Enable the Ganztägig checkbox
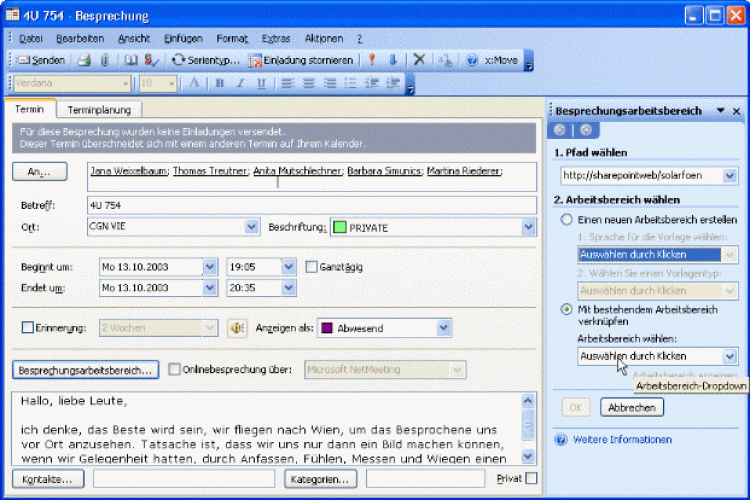The width and height of the screenshot is (750, 500). tap(312, 267)
